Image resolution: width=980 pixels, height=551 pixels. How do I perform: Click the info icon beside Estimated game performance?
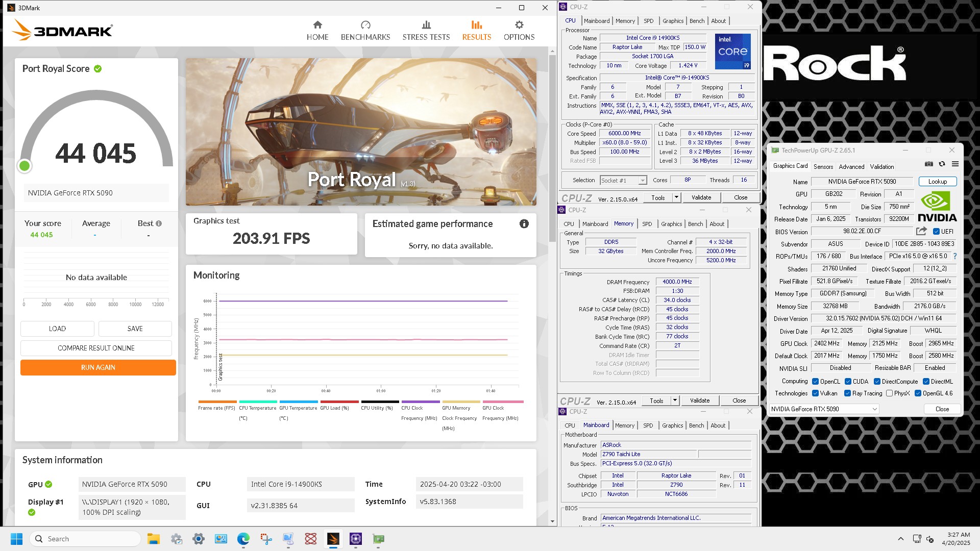pyautogui.click(x=524, y=223)
